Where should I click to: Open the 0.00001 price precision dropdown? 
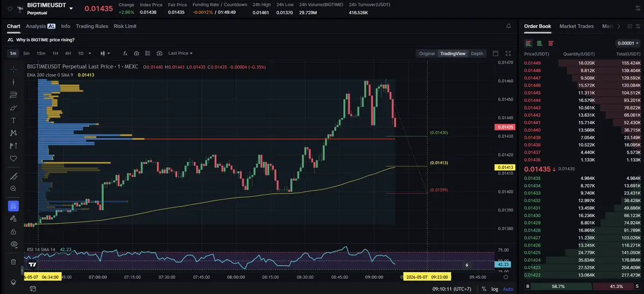pyautogui.click(x=628, y=43)
